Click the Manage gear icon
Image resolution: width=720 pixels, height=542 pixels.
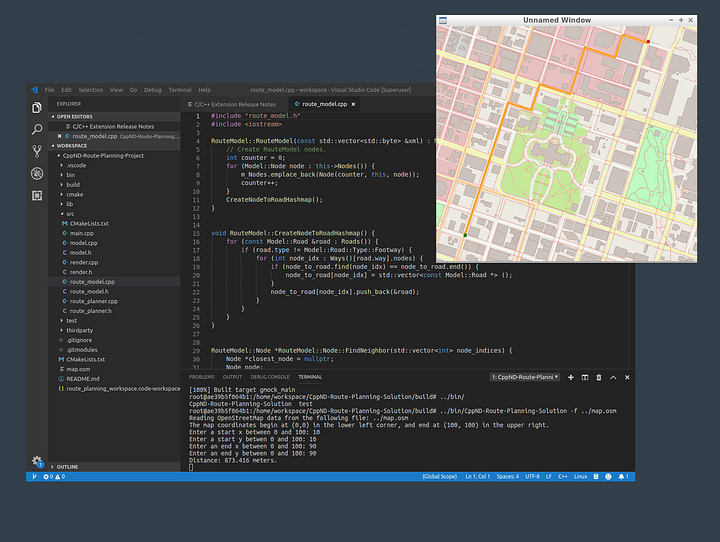click(37, 462)
